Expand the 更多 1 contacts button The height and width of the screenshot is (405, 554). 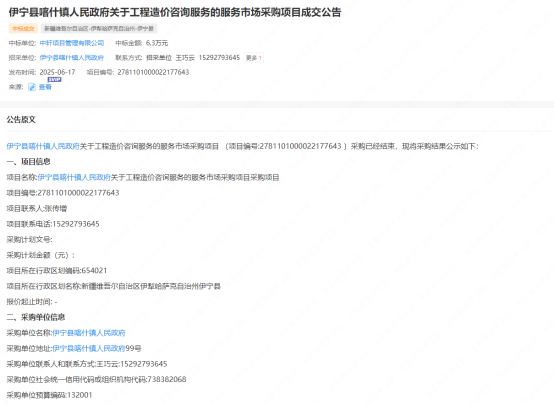click(254, 58)
